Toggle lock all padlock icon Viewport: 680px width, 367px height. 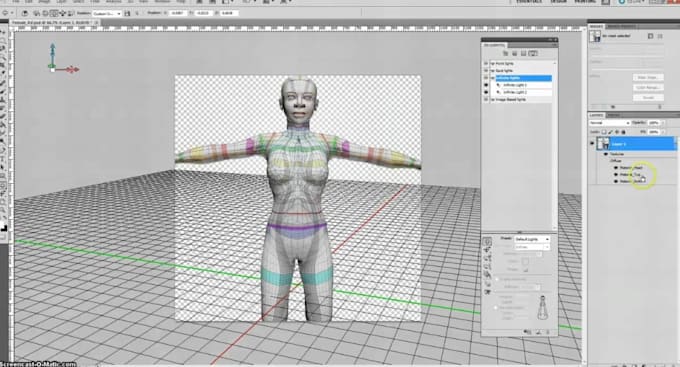point(623,132)
